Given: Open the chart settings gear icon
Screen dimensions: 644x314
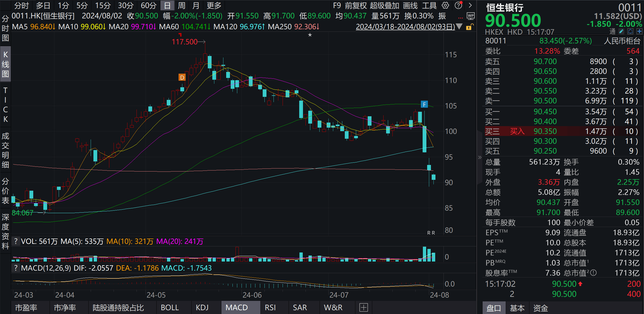Looking at the screenshot, I should [445, 5].
